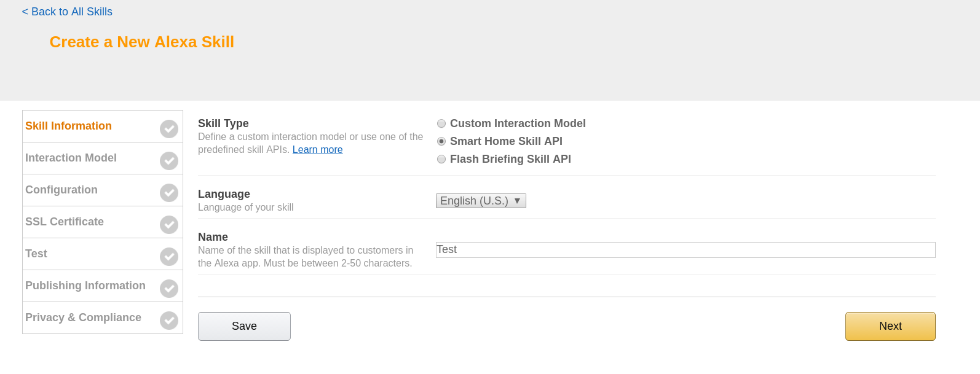Select Flash Briefing Skill API radio button
This screenshot has width=980, height=374.
click(441, 159)
